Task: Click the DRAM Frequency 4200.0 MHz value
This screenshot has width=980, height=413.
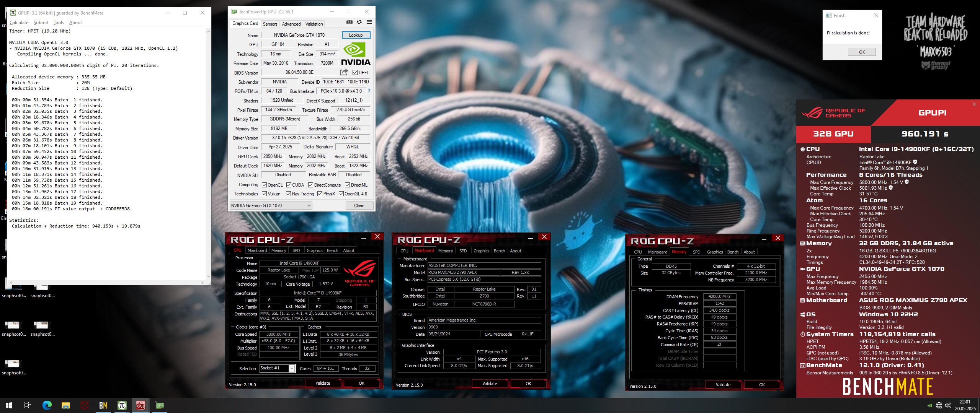Action: click(x=719, y=296)
